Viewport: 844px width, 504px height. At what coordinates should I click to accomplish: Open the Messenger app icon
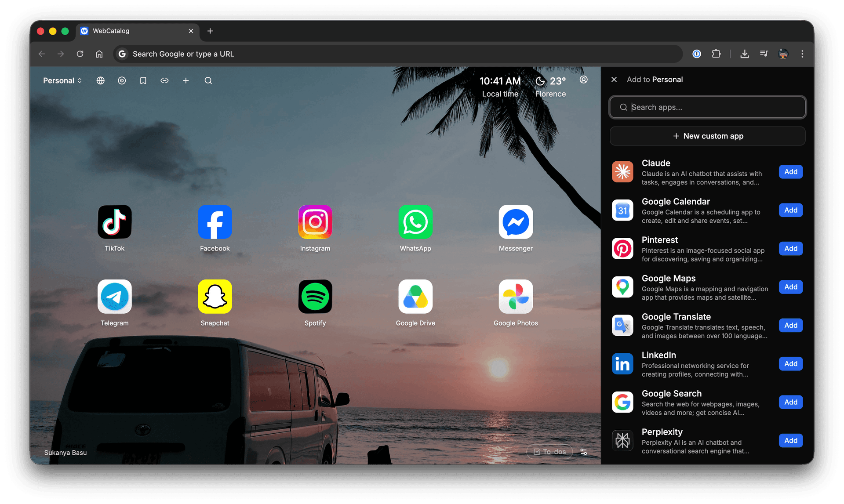[516, 222]
